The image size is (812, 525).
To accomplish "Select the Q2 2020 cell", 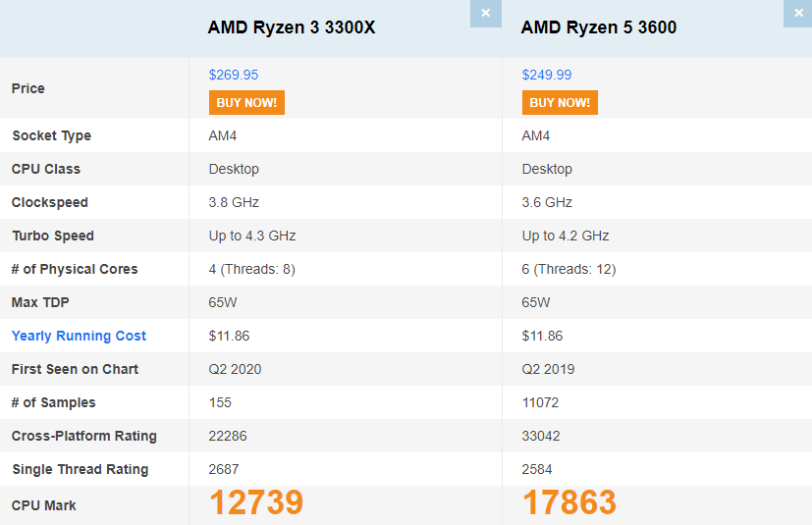I will 235,369.
